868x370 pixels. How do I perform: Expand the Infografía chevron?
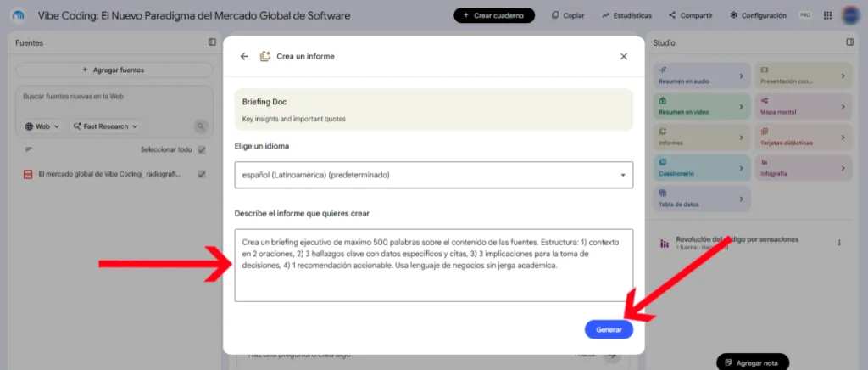pyautogui.click(x=843, y=168)
